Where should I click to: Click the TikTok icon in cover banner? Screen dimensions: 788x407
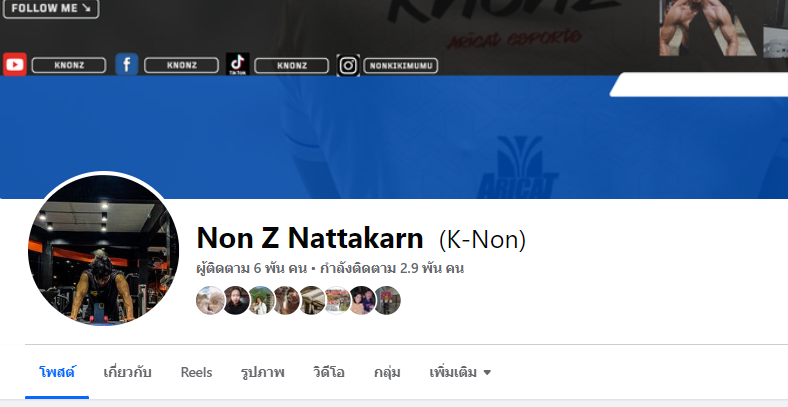[x=238, y=65]
